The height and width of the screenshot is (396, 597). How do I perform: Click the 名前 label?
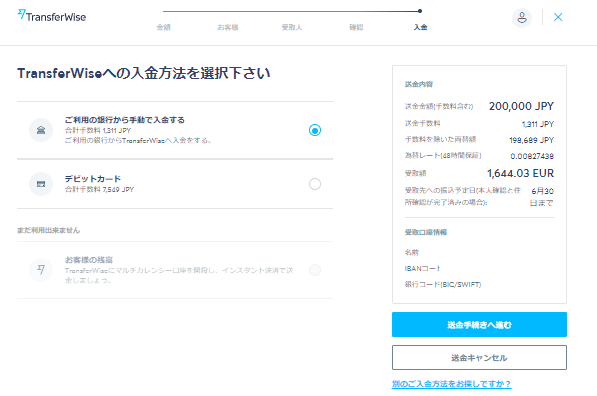412,252
